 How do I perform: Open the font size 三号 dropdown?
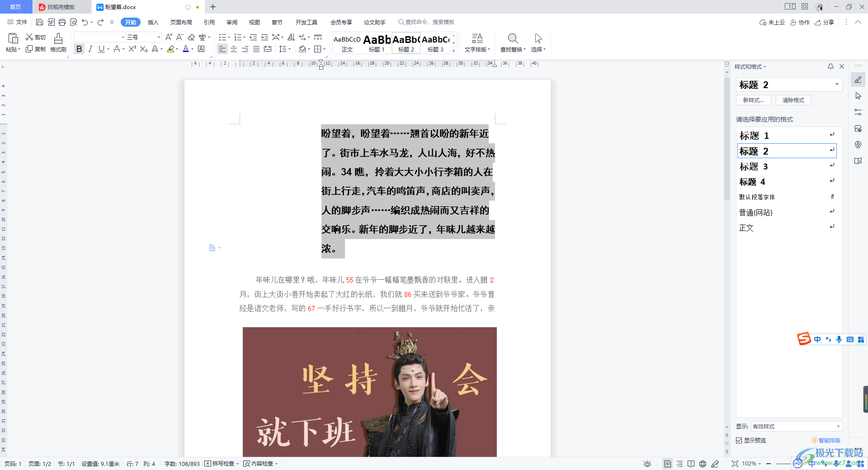(x=159, y=37)
